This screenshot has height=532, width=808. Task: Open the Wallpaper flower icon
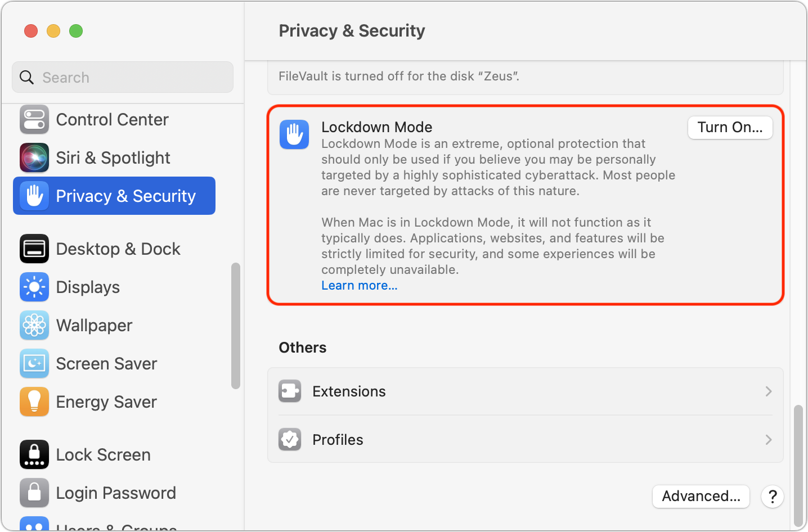(34, 326)
